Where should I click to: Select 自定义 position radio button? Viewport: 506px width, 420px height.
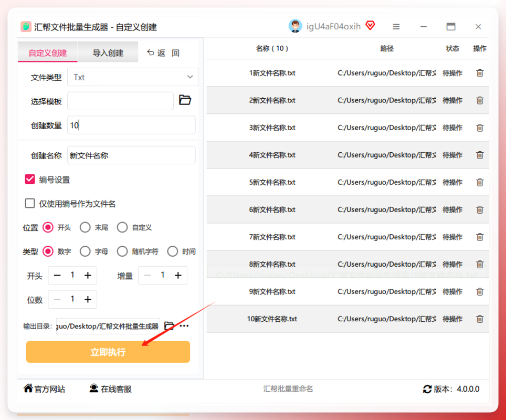click(122, 227)
